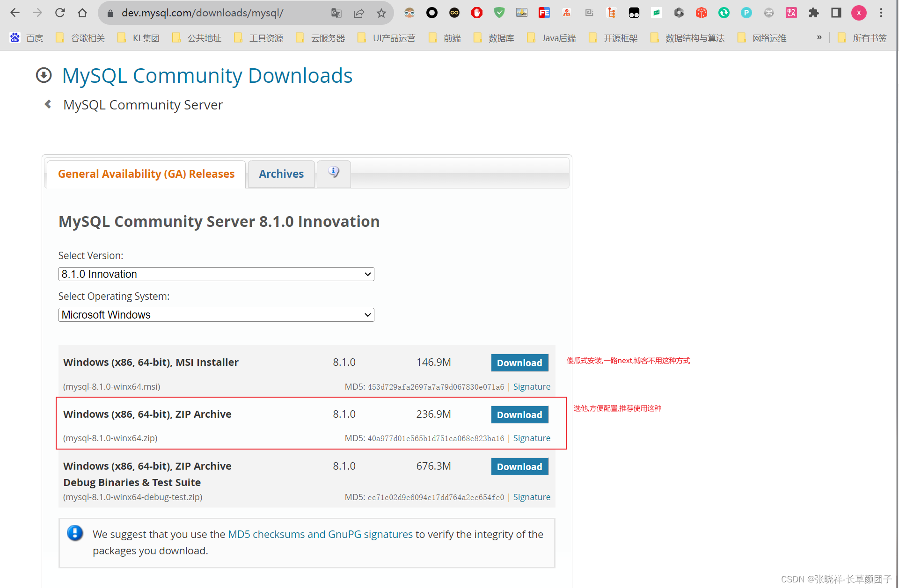Click file name (mysql-8.1.0-winx64-debug-test.zip)
Screen dimensions: 899x588
pyautogui.click(x=133, y=497)
